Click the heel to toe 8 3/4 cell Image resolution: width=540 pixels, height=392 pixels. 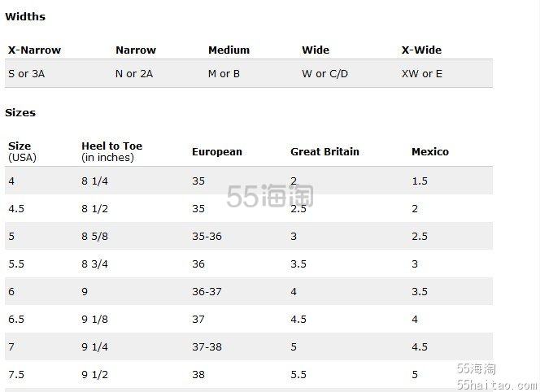pyautogui.click(x=94, y=264)
